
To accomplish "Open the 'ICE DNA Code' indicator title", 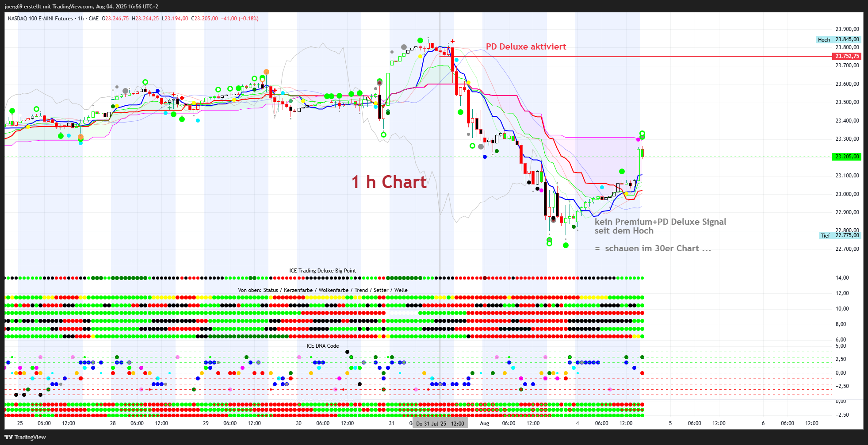I will pyautogui.click(x=322, y=346).
